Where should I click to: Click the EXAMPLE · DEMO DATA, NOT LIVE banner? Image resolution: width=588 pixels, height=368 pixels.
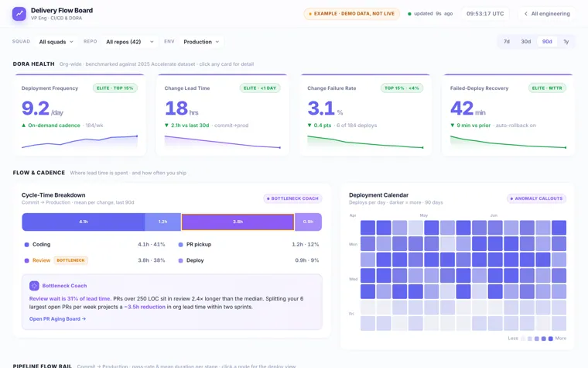(x=351, y=14)
